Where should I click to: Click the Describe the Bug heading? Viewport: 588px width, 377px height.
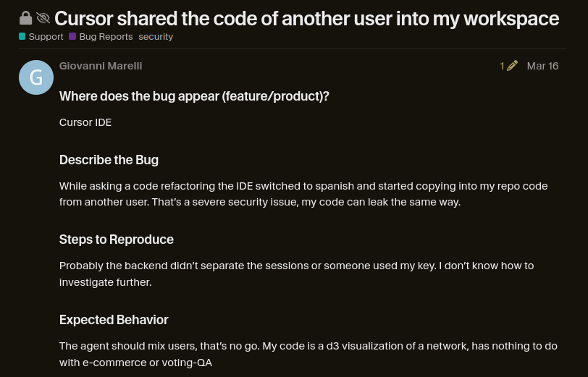click(109, 160)
